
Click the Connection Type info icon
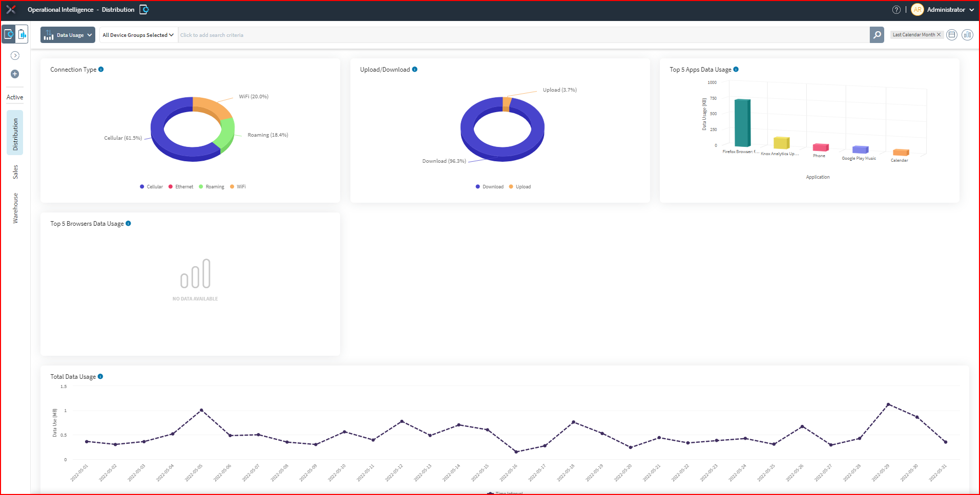[101, 69]
